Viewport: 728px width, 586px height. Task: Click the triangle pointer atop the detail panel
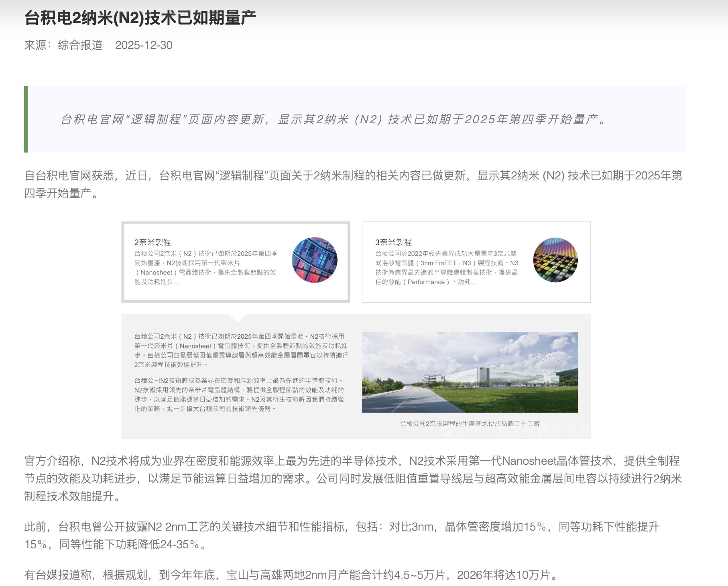238,318
